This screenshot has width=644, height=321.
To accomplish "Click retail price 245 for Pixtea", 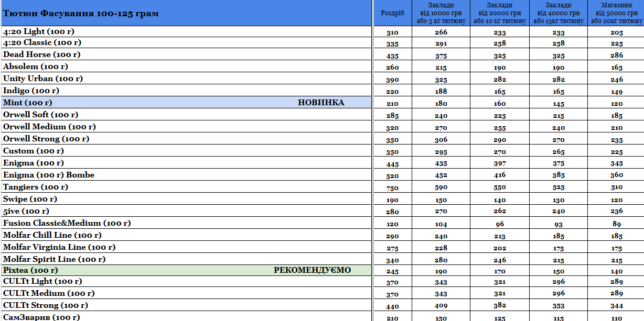I will point(392,272).
